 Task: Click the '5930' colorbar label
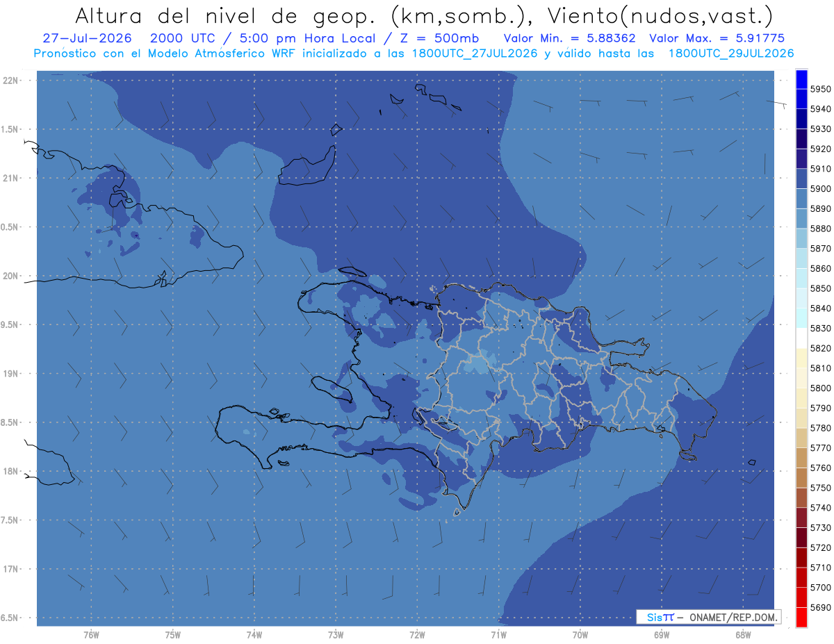tap(821, 129)
